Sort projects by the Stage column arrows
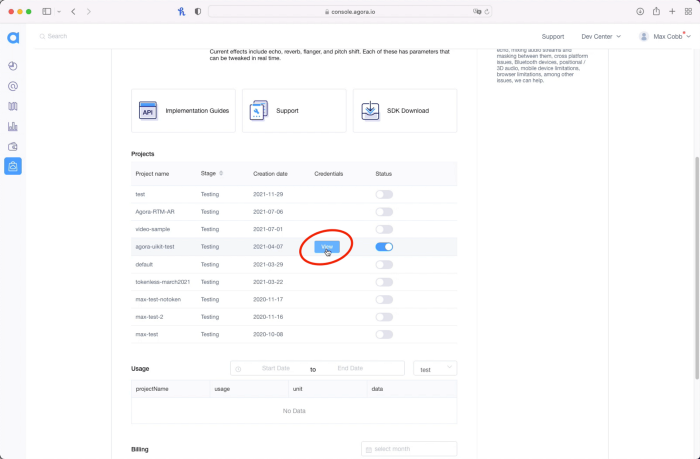The image size is (700, 459). click(x=221, y=173)
